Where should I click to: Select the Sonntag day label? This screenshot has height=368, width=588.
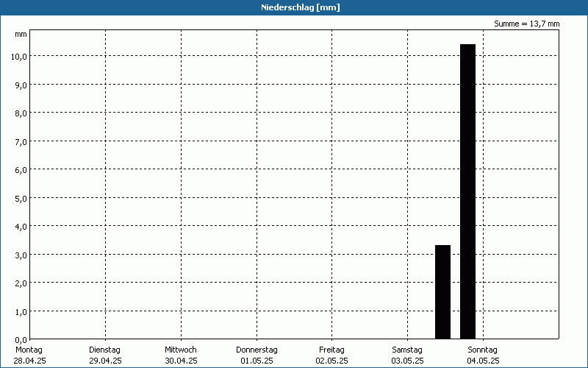pos(482,350)
